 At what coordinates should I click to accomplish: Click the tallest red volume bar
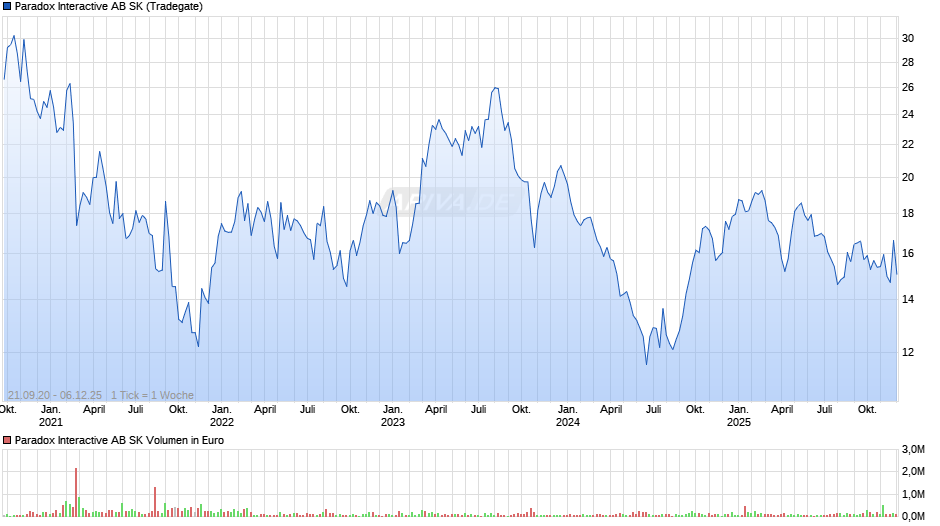coord(76,492)
